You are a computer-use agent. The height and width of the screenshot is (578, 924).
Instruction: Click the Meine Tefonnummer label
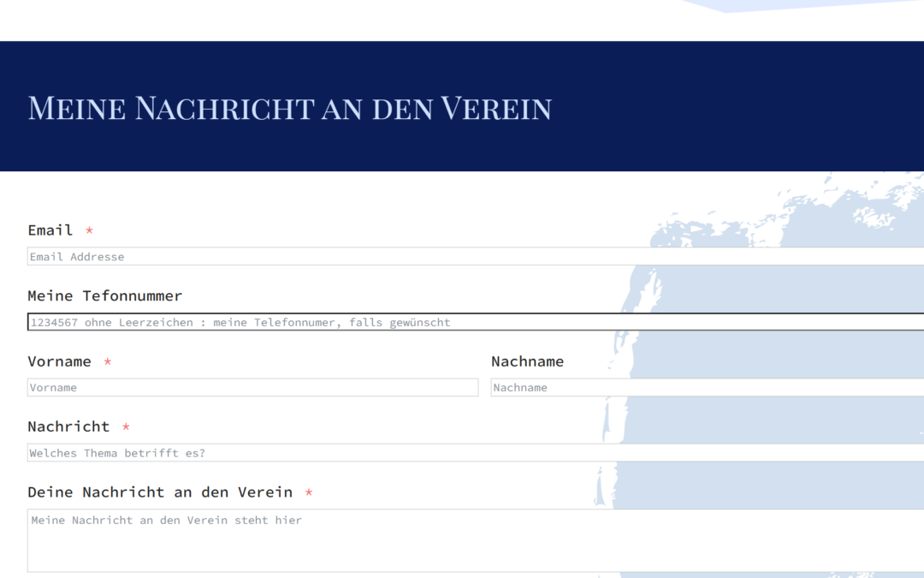click(104, 295)
